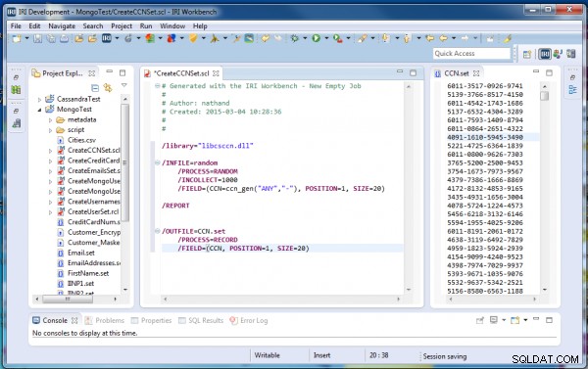Click the Save All toolbar icon
Viewport: 588px width, 369px height.
(51, 38)
